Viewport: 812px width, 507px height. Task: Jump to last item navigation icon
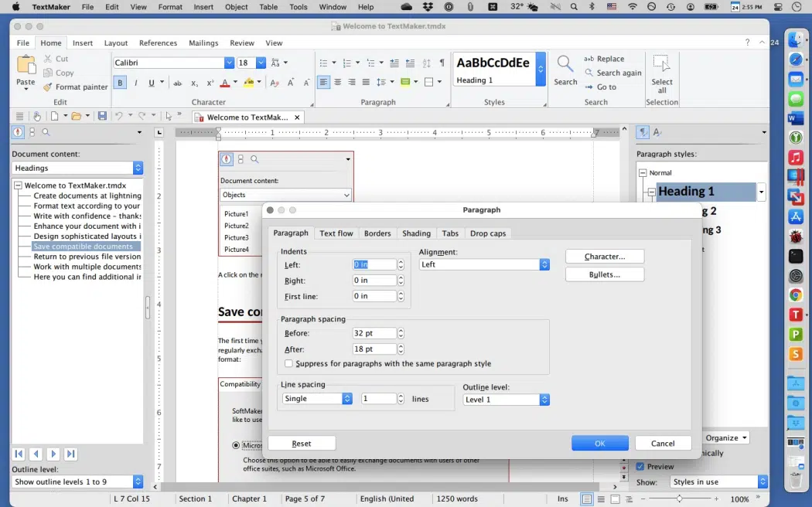tap(70, 454)
